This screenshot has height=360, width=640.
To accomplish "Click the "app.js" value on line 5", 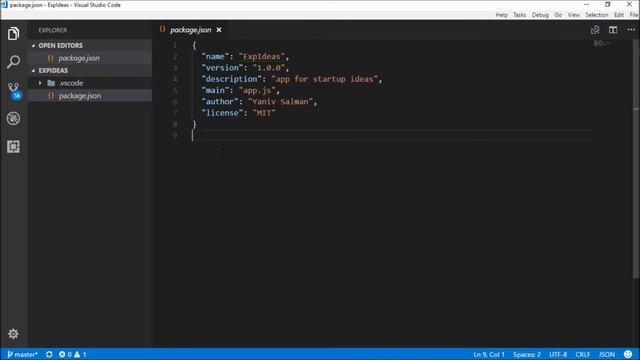I will [x=257, y=90].
